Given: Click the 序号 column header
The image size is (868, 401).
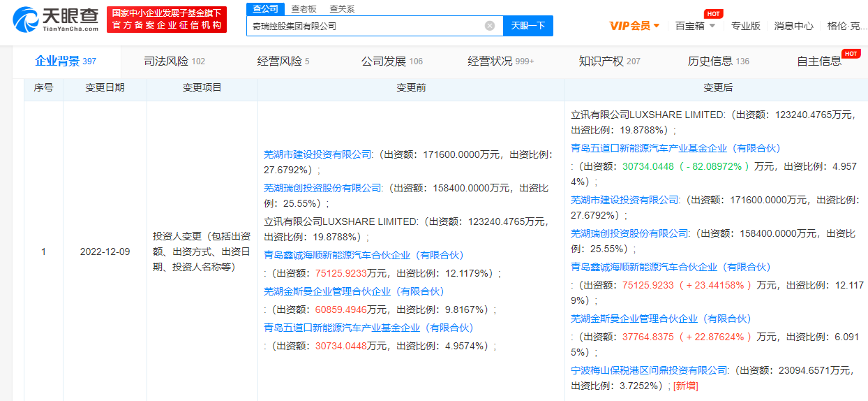Looking at the screenshot, I should coord(43,87).
